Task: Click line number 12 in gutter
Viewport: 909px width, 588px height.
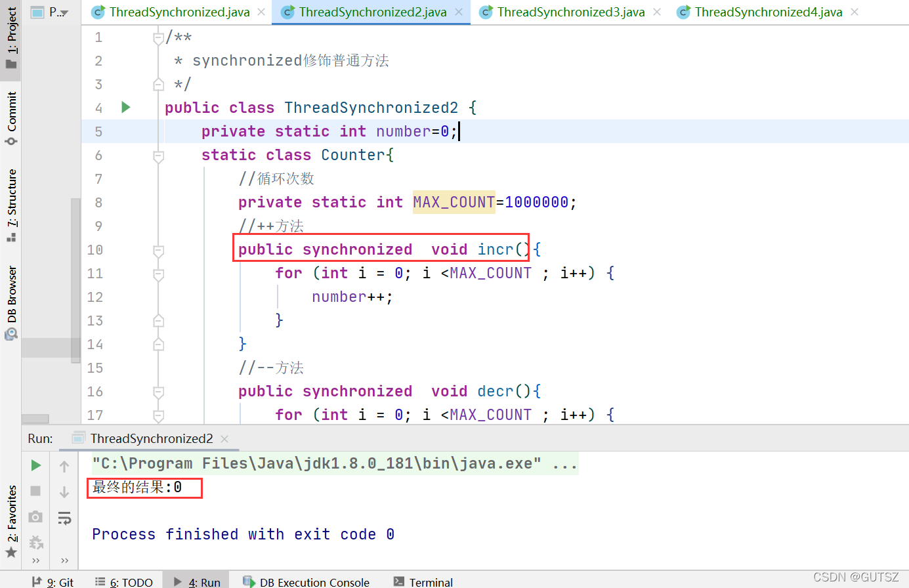Action: (x=95, y=297)
